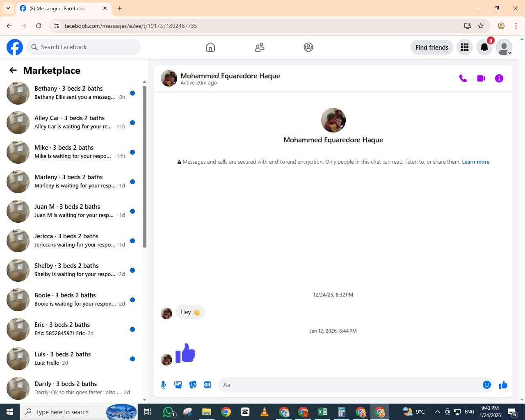Viewport: 525px width, 420px height.
Task: Open Alley Car conversation
Action: [x=71, y=123]
